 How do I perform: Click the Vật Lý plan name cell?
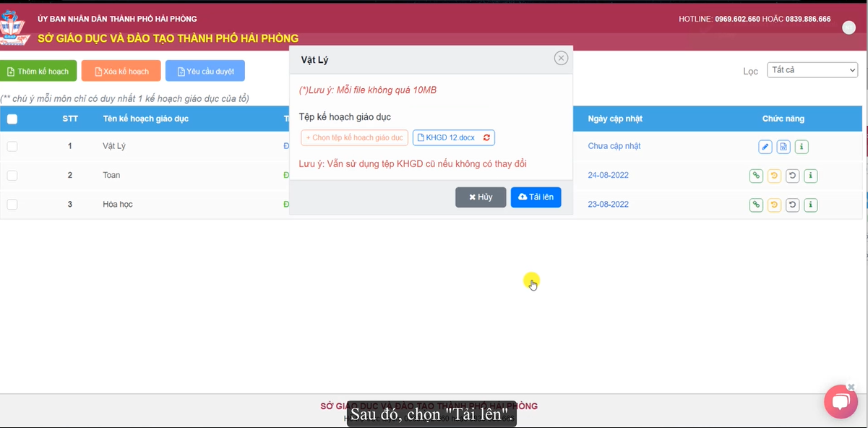coord(114,146)
